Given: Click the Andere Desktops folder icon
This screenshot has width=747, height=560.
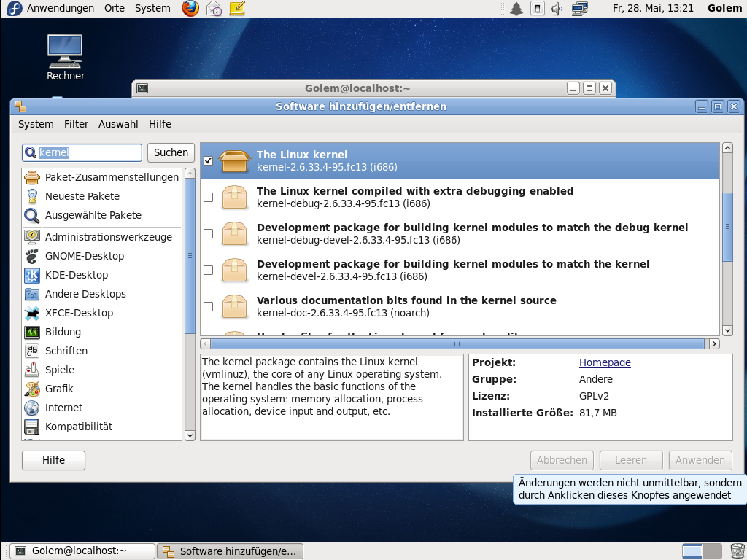Looking at the screenshot, I should [x=32, y=294].
